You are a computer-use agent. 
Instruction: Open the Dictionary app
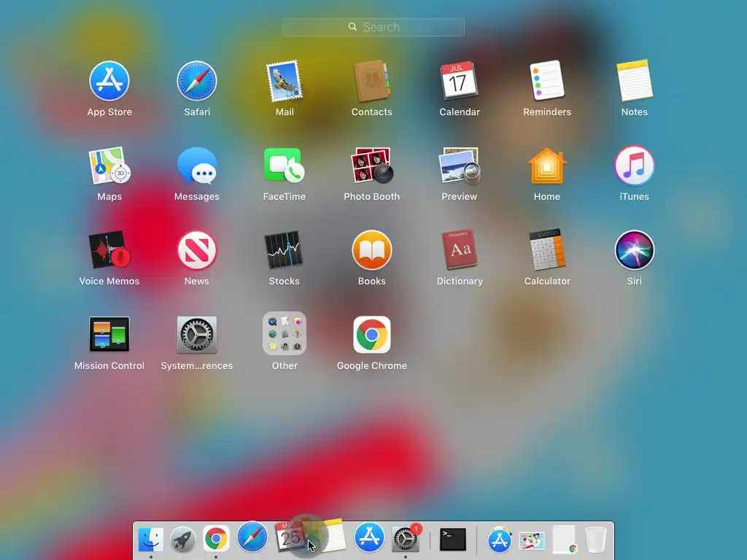(460, 250)
